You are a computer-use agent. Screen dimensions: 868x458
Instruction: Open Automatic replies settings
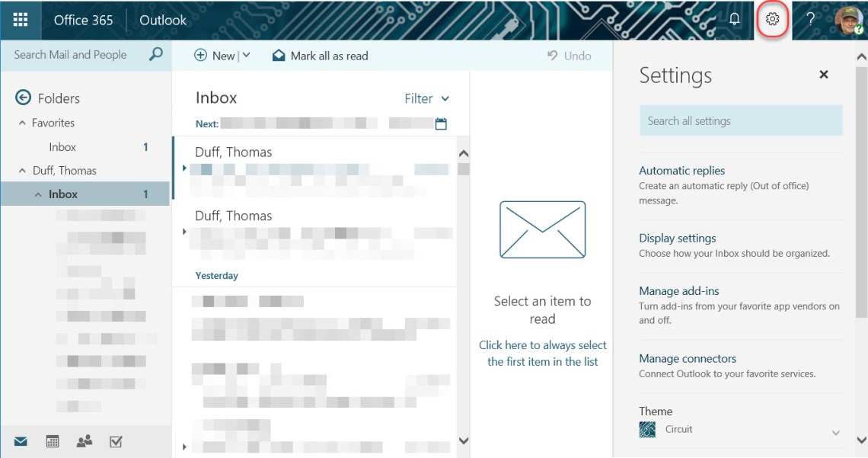681,170
